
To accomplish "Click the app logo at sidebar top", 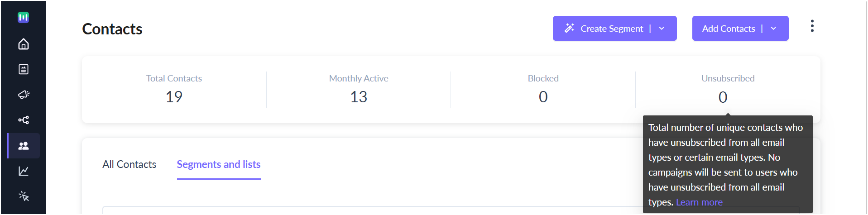I will tap(23, 17).
